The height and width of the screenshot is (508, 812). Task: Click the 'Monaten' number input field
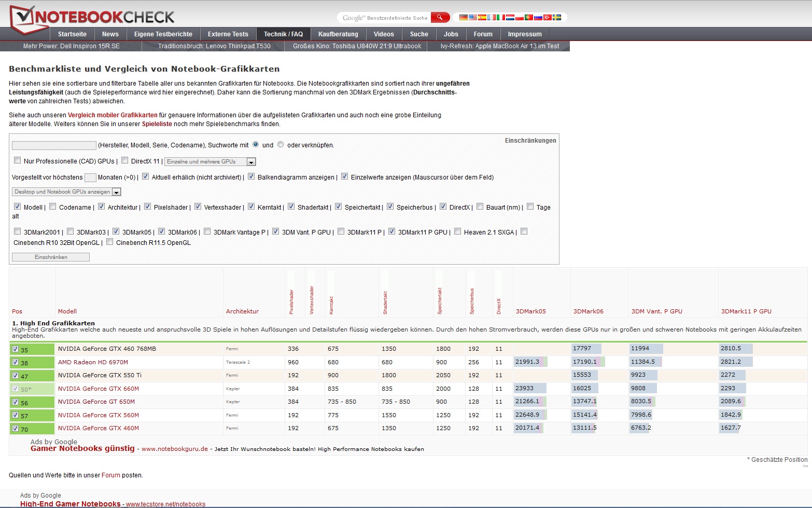click(x=90, y=177)
